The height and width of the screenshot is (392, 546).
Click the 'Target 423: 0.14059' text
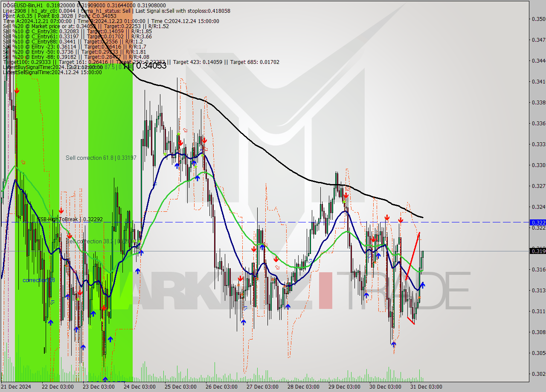(199, 62)
